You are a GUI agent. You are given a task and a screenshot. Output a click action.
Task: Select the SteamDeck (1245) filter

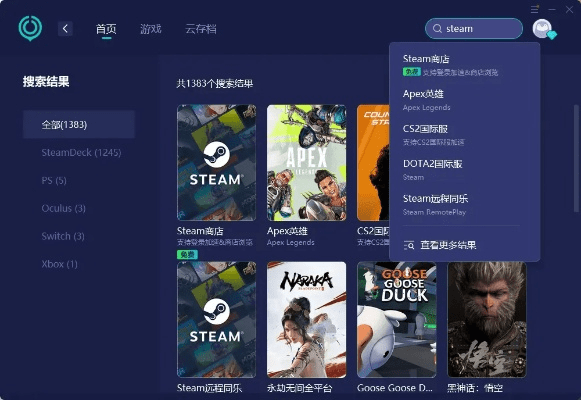click(x=81, y=152)
